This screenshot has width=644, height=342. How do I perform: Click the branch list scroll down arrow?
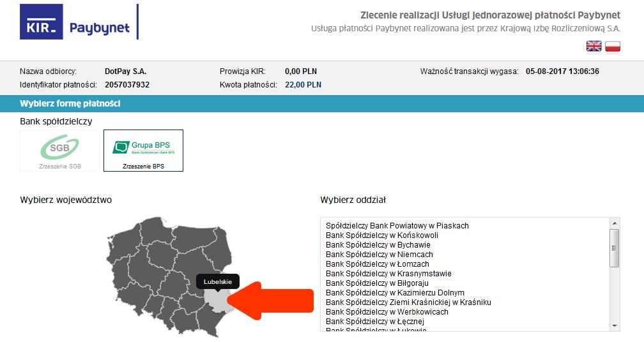[x=615, y=326]
